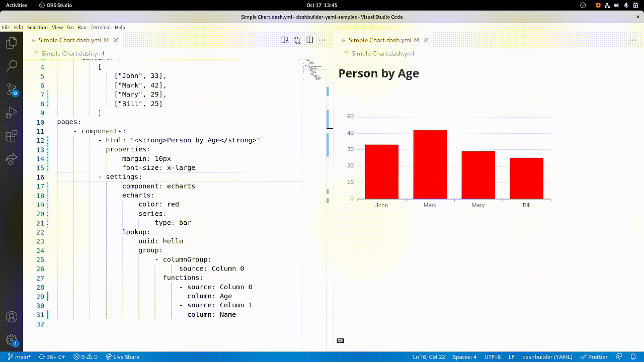Open the Live Share view icon in activity bar

(11, 159)
